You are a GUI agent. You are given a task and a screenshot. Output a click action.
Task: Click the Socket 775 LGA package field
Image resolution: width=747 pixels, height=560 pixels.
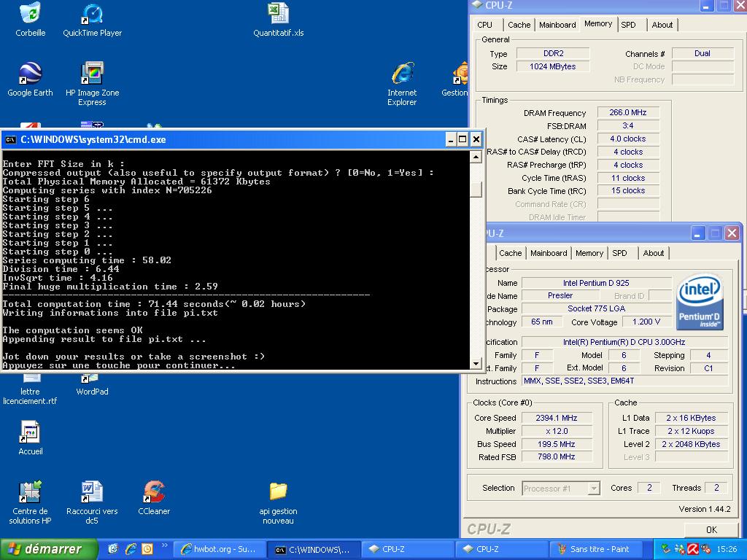[x=596, y=308]
